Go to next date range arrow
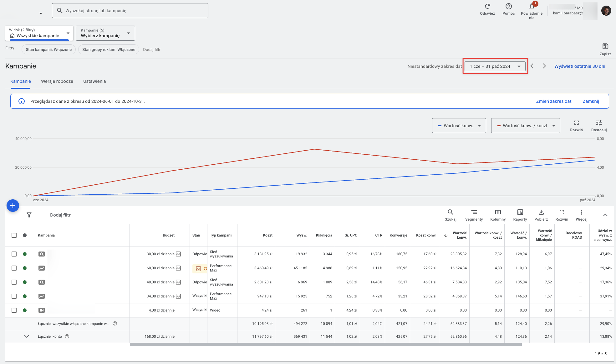The image size is (616, 364). tap(544, 66)
